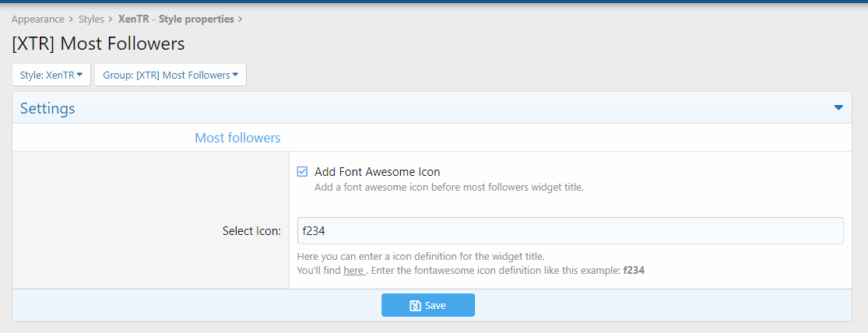Follow the 'here' link for icon definitions
The height and width of the screenshot is (333, 868).
point(353,271)
